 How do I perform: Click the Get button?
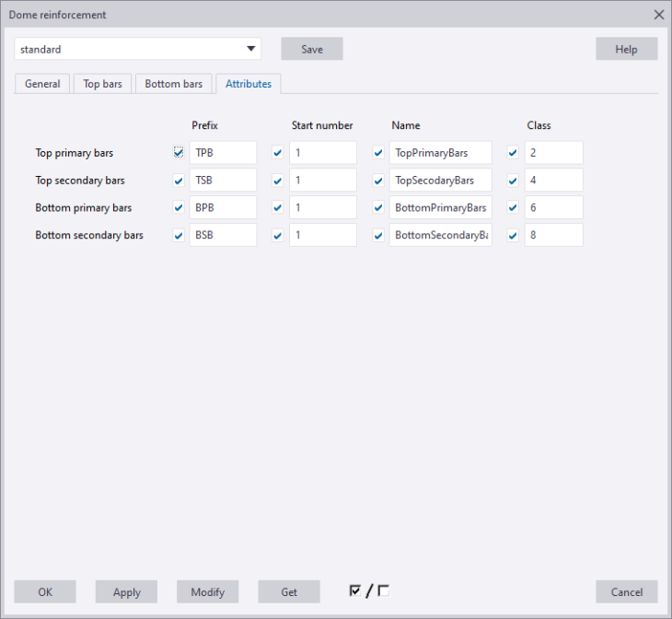tap(288, 592)
